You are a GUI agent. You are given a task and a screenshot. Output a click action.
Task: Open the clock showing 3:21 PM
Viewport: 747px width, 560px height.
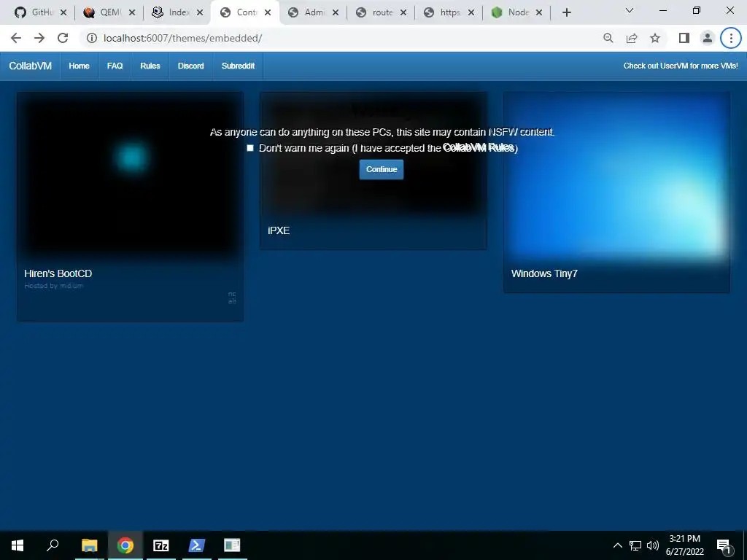coord(684,545)
